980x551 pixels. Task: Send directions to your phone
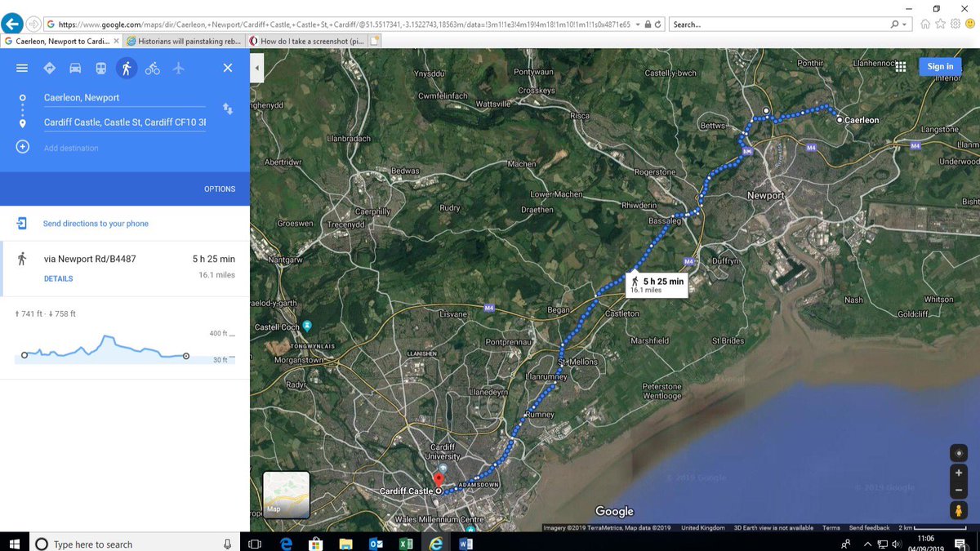tap(96, 224)
